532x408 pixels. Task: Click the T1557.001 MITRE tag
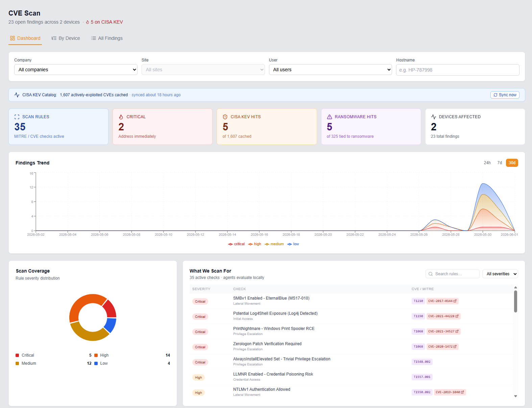point(422,377)
